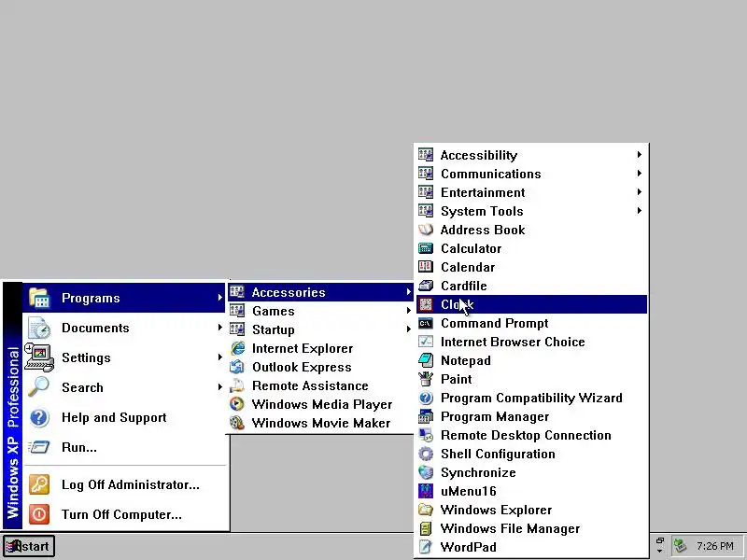This screenshot has width=747, height=560.
Task: Click the Shell Configuration gear icon
Action: pos(426,454)
